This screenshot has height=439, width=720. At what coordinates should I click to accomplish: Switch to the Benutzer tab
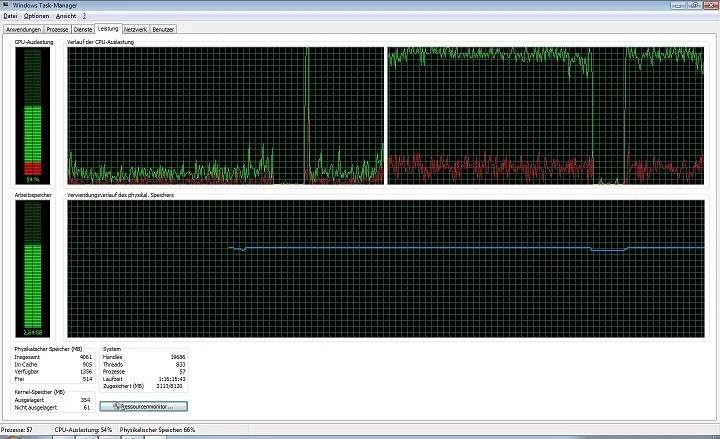point(163,29)
